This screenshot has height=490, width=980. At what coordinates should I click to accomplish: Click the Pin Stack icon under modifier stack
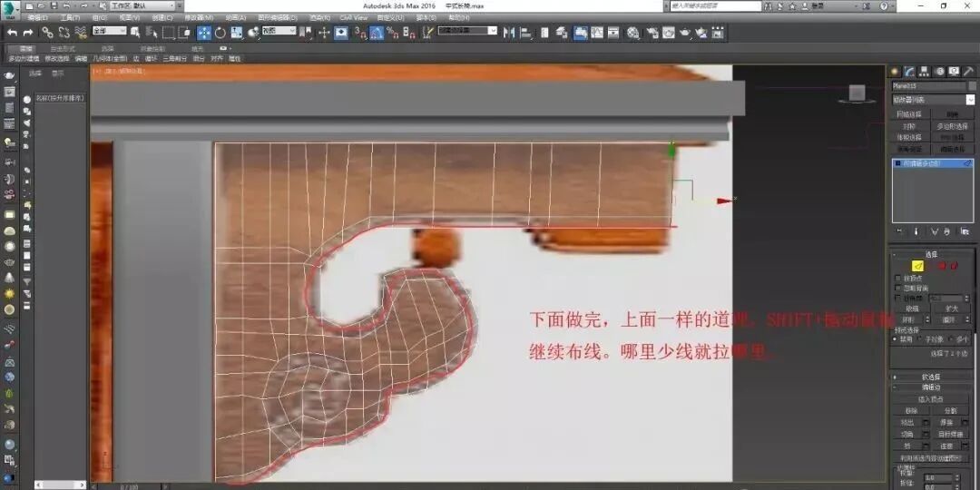899,232
